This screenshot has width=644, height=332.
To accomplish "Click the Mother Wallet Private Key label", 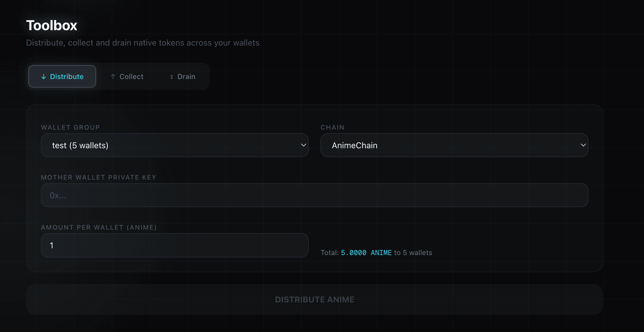I will click(98, 178).
